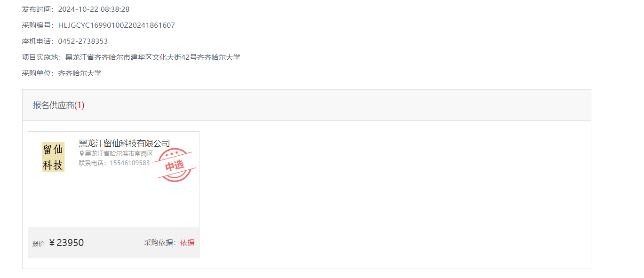This screenshot has width=644, height=278.
Task: Click landline number 0452-2738353
Action: point(83,41)
